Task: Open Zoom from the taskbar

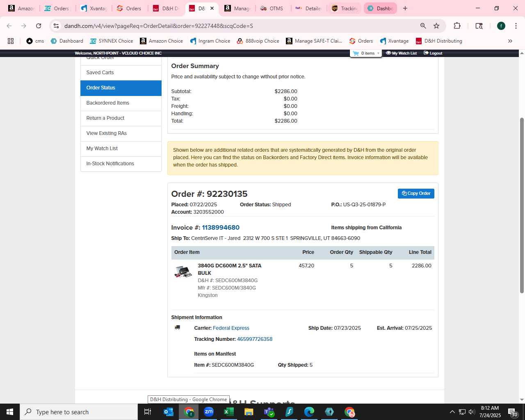Action: 209,412
